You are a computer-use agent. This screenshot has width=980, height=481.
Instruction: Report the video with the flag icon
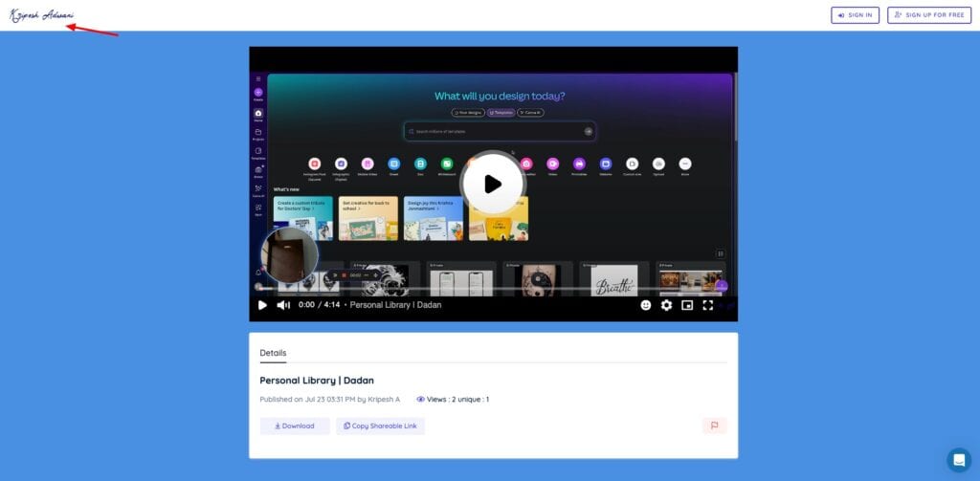pos(714,426)
